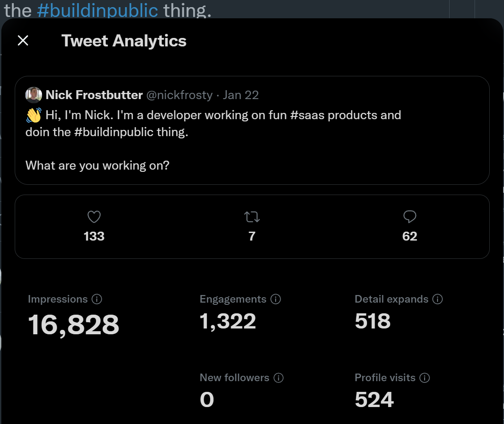The image size is (504, 424).
Task: Select the embedded tweet card
Action: [x=252, y=130]
